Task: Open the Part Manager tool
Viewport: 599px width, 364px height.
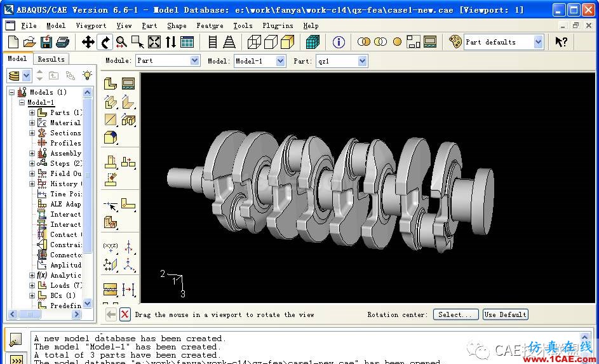Action: point(128,84)
